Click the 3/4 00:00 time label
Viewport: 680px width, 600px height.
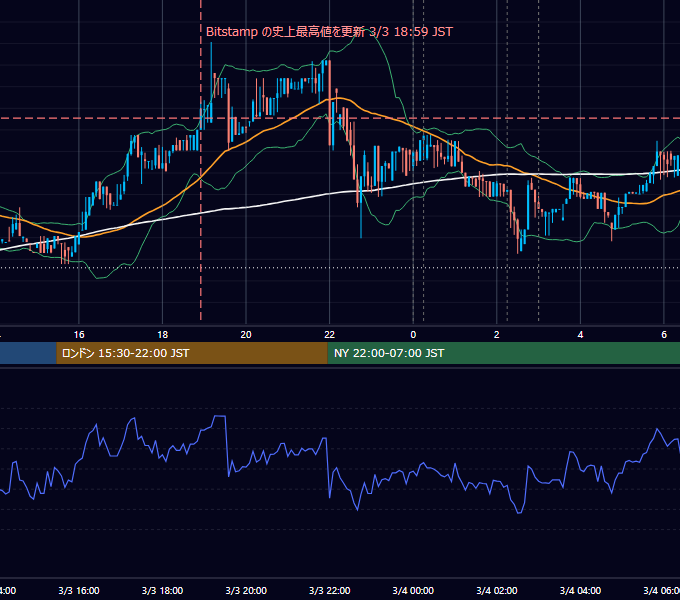(x=413, y=590)
